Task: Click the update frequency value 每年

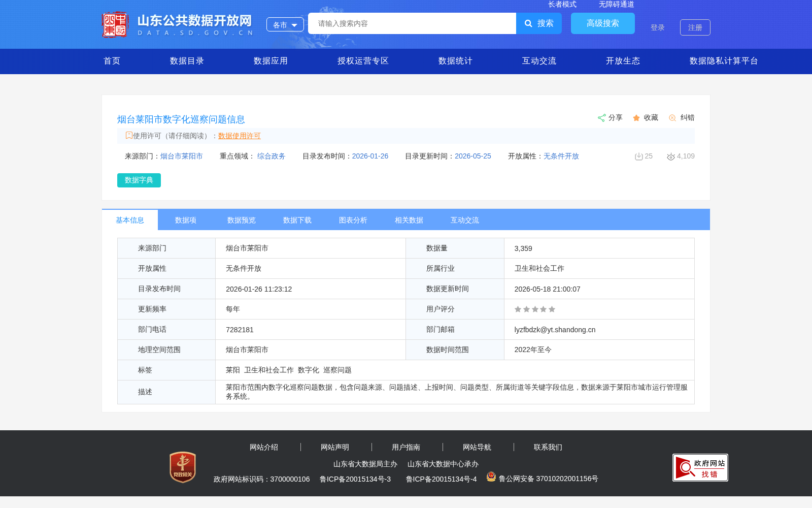Action: (233, 309)
